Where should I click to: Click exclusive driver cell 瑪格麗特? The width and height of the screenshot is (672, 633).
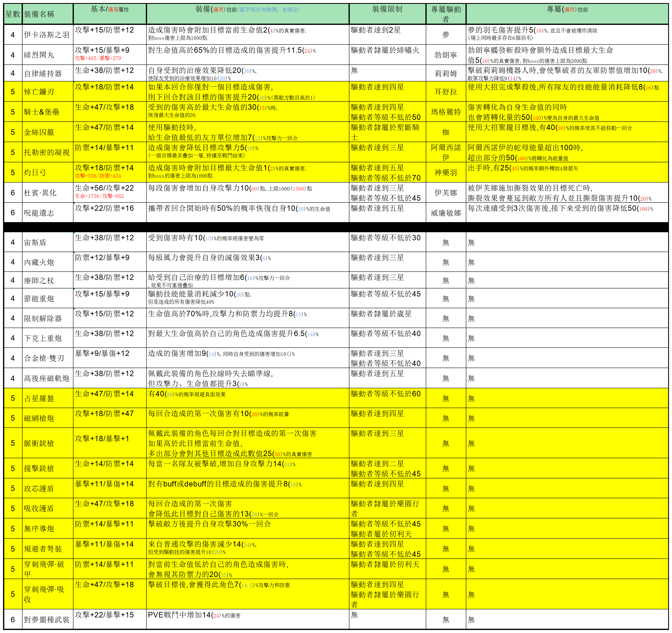coord(445,112)
